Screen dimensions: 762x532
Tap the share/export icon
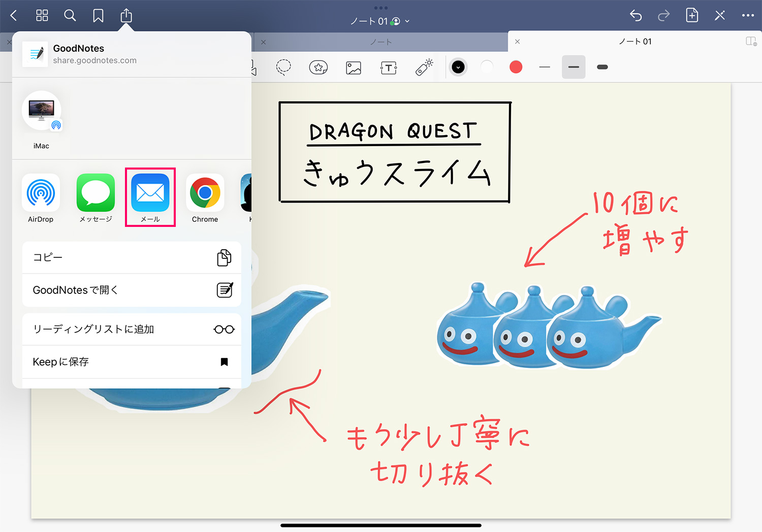point(126,16)
